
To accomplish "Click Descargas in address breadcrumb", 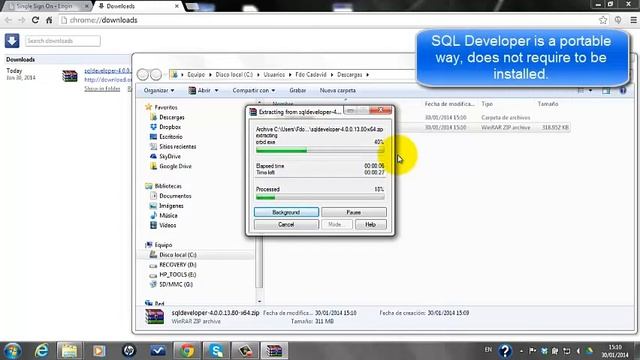I will coord(350,75).
